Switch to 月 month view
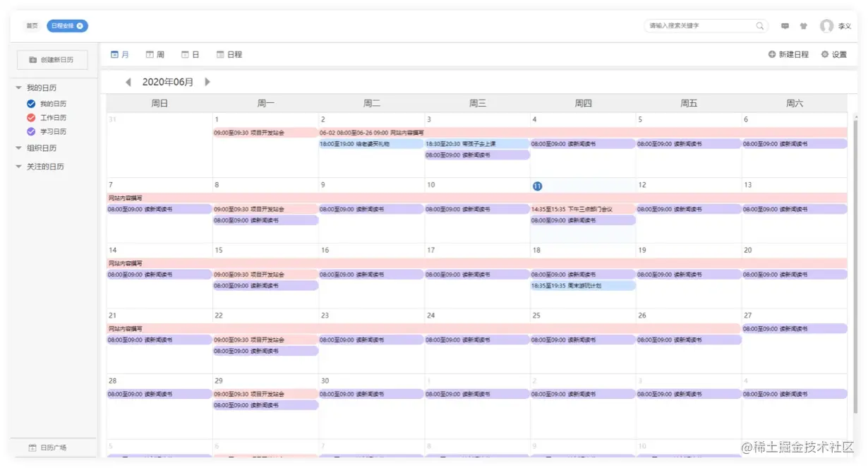The width and height of the screenshot is (868, 468). click(120, 54)
